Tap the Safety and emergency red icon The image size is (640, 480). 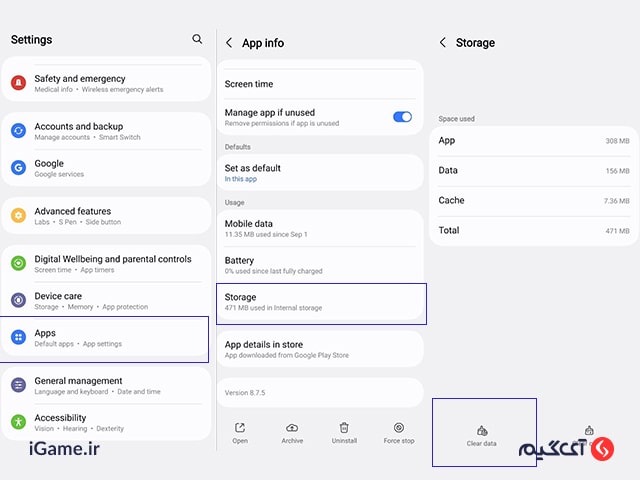click(x=18, y=83)
